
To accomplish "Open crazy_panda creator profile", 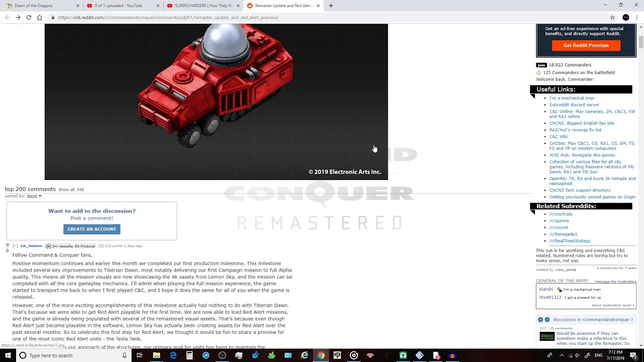I will pyautogui.click(x=566, y=270).
